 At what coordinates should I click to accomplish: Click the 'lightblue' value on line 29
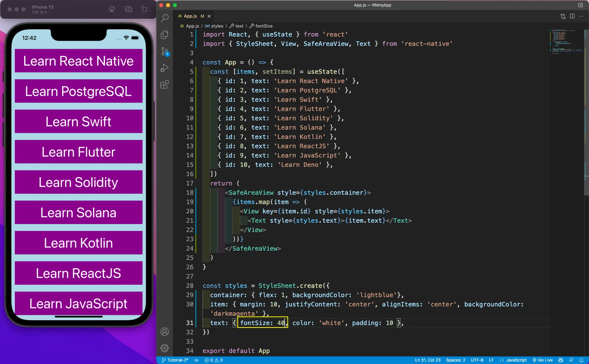pyautogui.click(x=376, y=295)
